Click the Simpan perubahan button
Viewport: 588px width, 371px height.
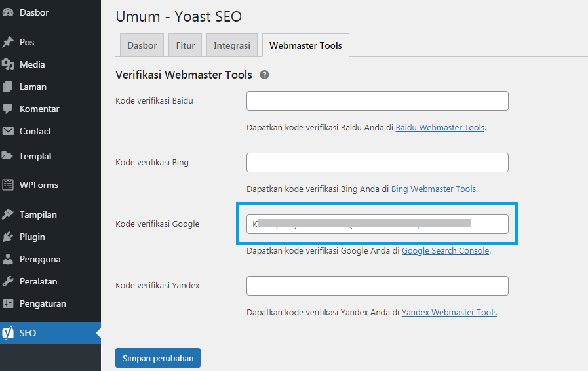tap(158, 358)
